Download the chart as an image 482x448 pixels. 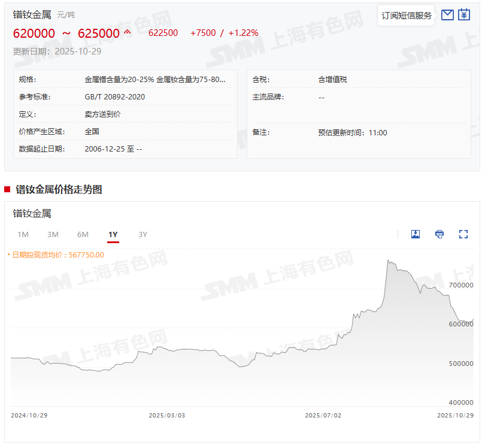point(416,234)
